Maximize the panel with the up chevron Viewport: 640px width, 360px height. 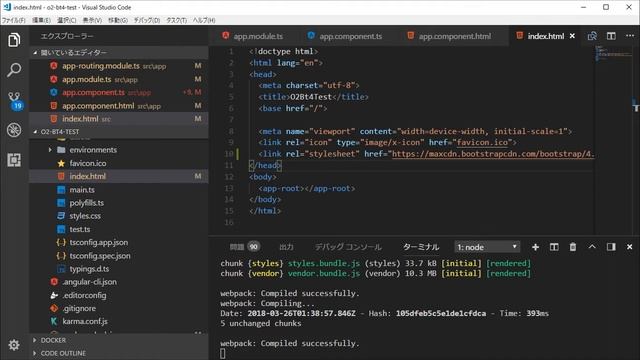pos(592,247)
